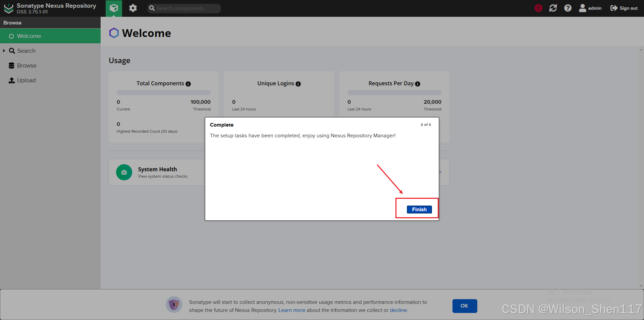Click the Search components field

point(184,8)
